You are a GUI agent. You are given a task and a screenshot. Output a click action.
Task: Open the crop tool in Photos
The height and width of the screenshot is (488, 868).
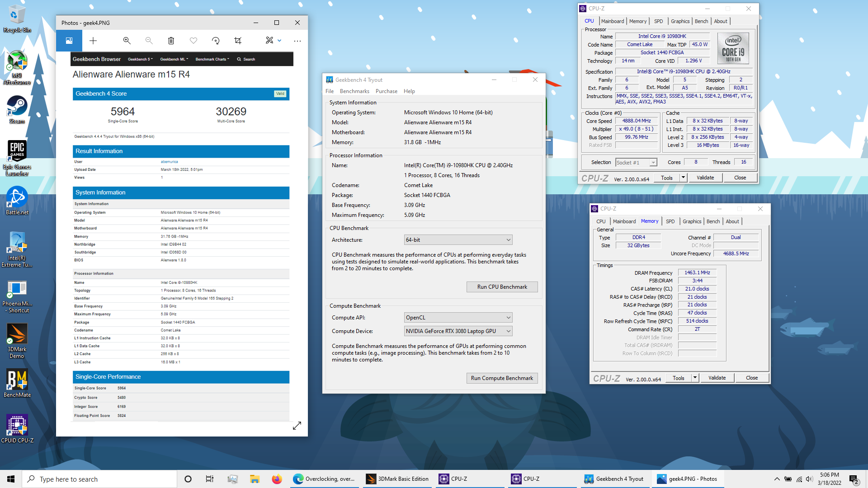[x=238, y=41]
